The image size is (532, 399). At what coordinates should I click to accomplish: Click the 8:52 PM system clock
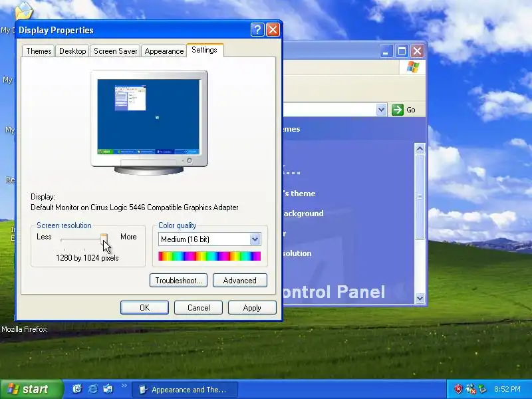(507, 389)
